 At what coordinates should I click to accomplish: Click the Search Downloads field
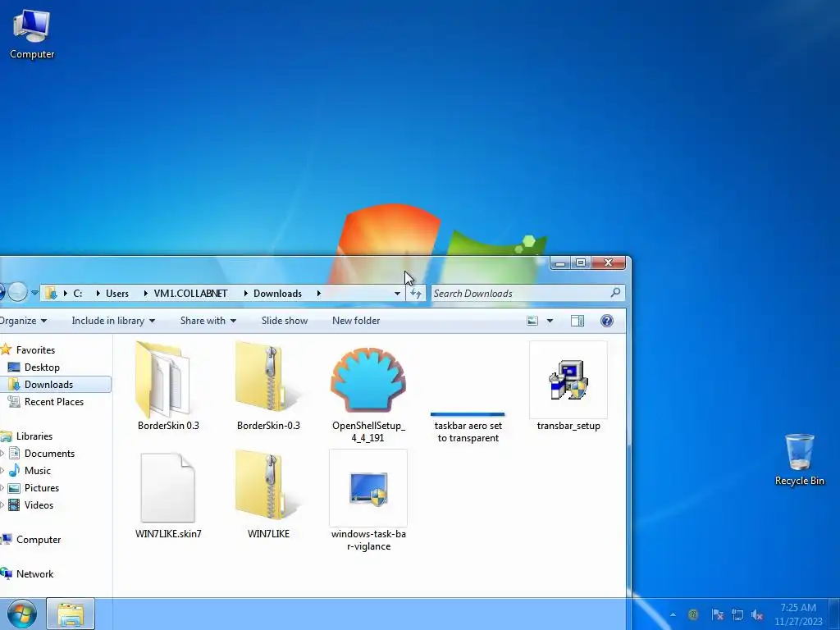tap(527, 293)
